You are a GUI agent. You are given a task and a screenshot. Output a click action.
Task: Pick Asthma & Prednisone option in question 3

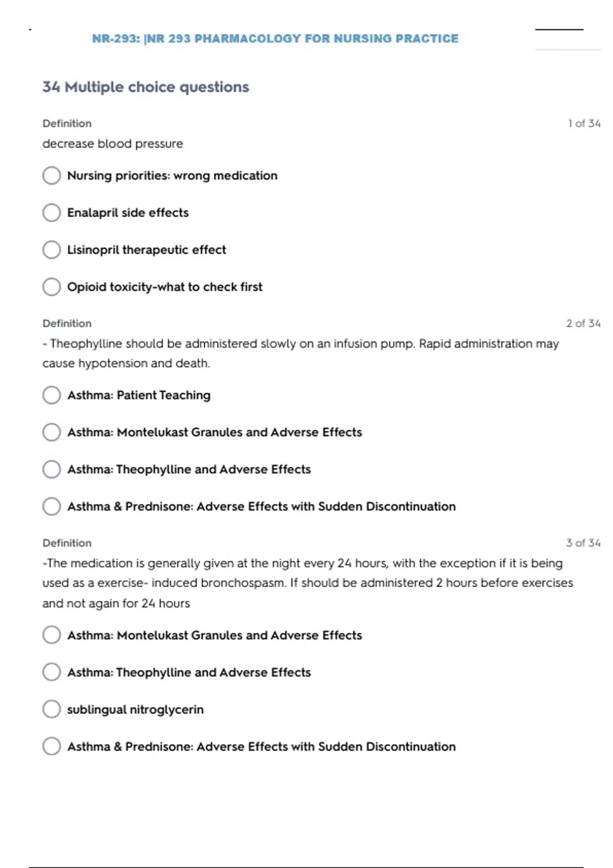[x=52, y=746]
